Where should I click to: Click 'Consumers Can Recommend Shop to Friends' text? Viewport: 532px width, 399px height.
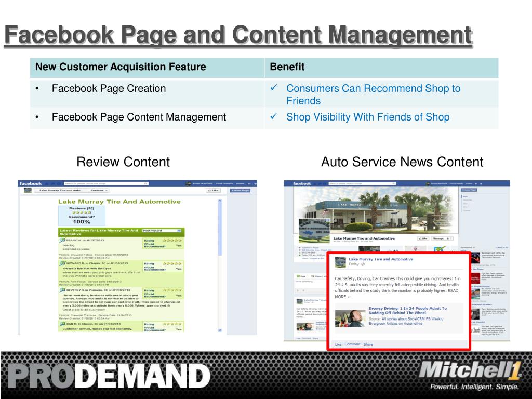point(373,95)
